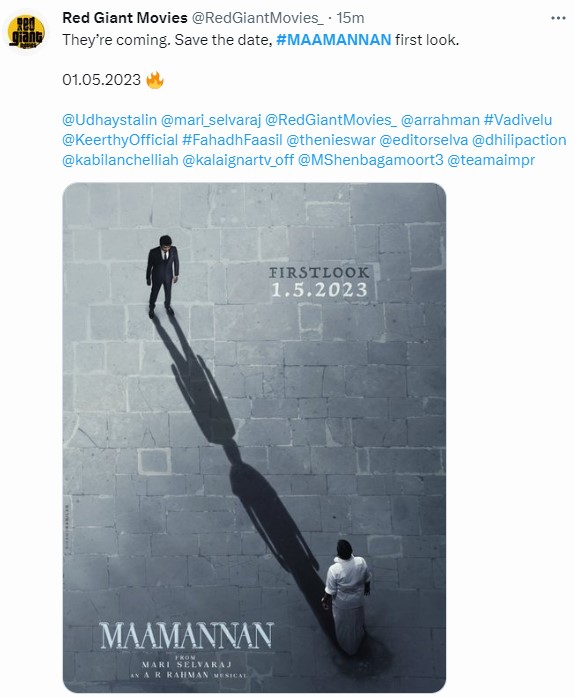This screenshot has width=575, height=698.
Task: Open the @MShenbagamoort3 mention
Action: tap(370, 160)
